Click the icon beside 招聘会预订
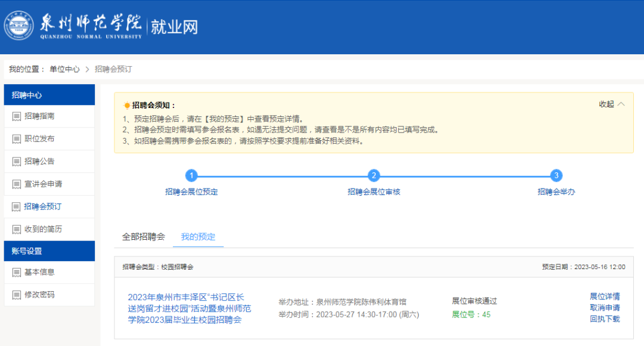644x346 pixels. click(x=17, y=207)
